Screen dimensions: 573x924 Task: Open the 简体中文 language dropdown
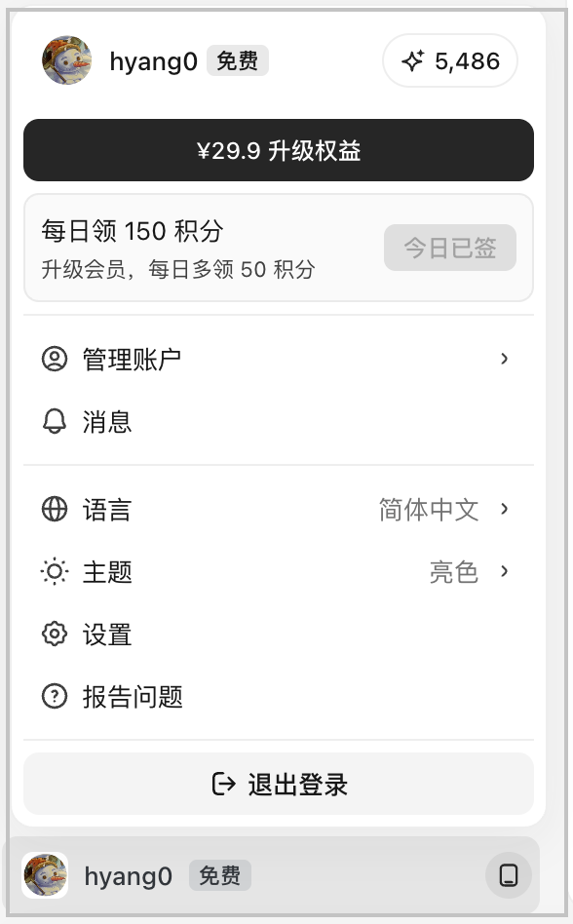(442, 509)
